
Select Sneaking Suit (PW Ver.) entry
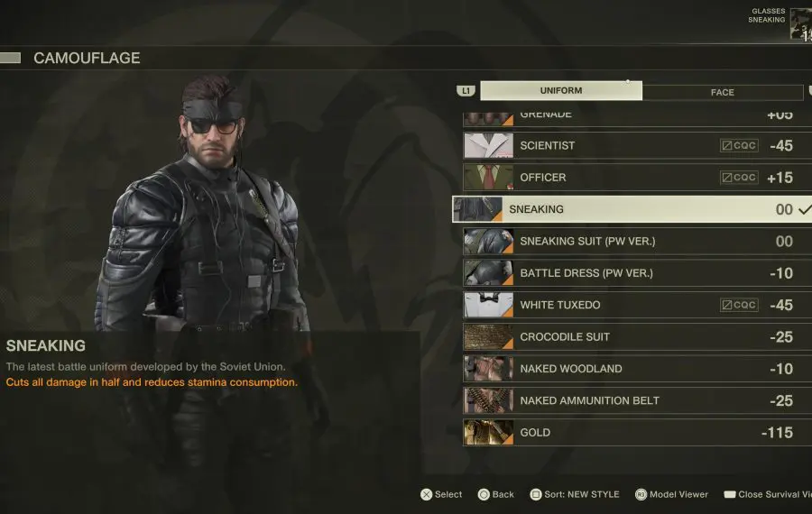tap(638, 241)
